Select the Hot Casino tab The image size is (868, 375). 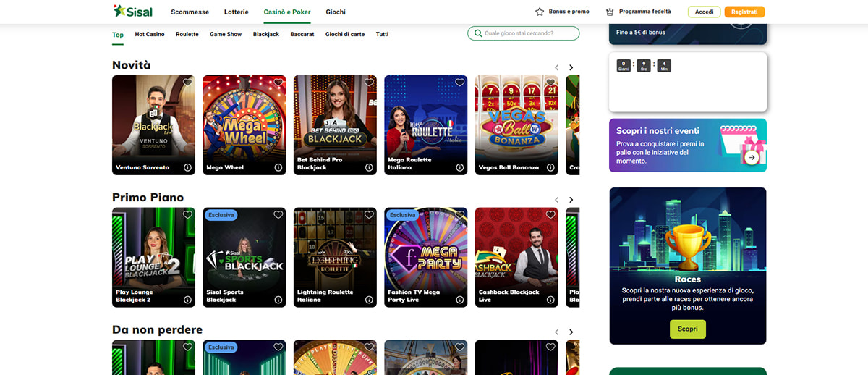[150, 34]
